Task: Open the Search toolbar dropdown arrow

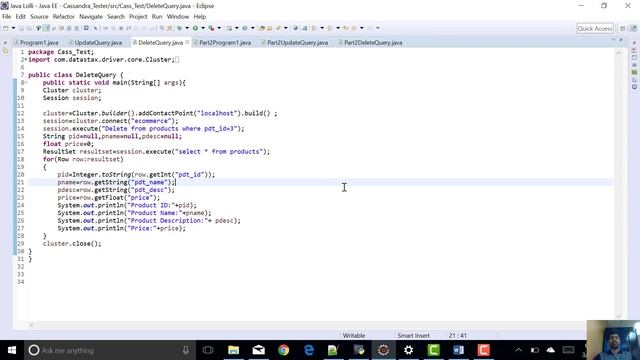Action: coord(285,28)
